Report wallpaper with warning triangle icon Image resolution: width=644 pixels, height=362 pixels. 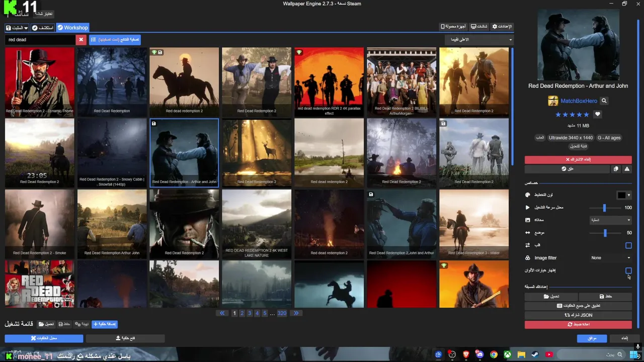pyautogui.click(x=627, y=169)
